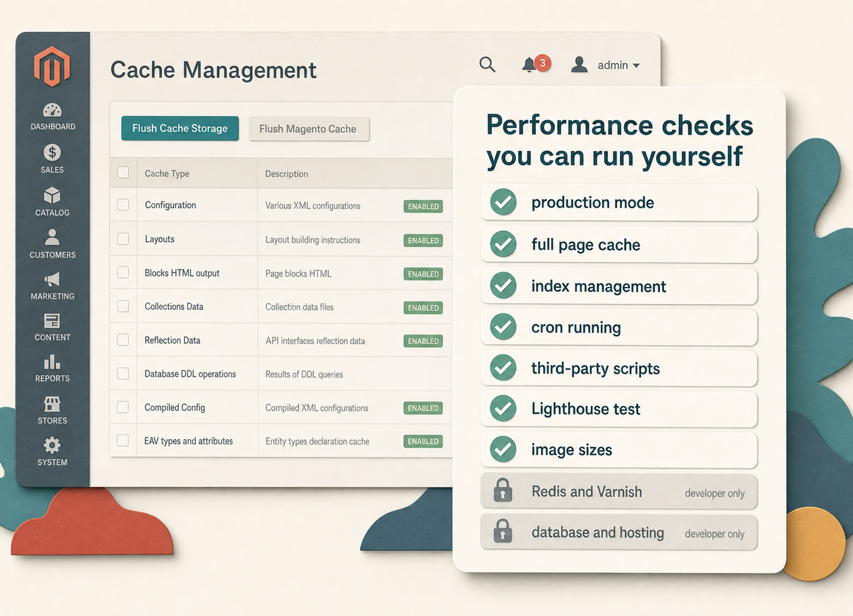Click the Entity types declaration cache text

(x=318, y=441)
